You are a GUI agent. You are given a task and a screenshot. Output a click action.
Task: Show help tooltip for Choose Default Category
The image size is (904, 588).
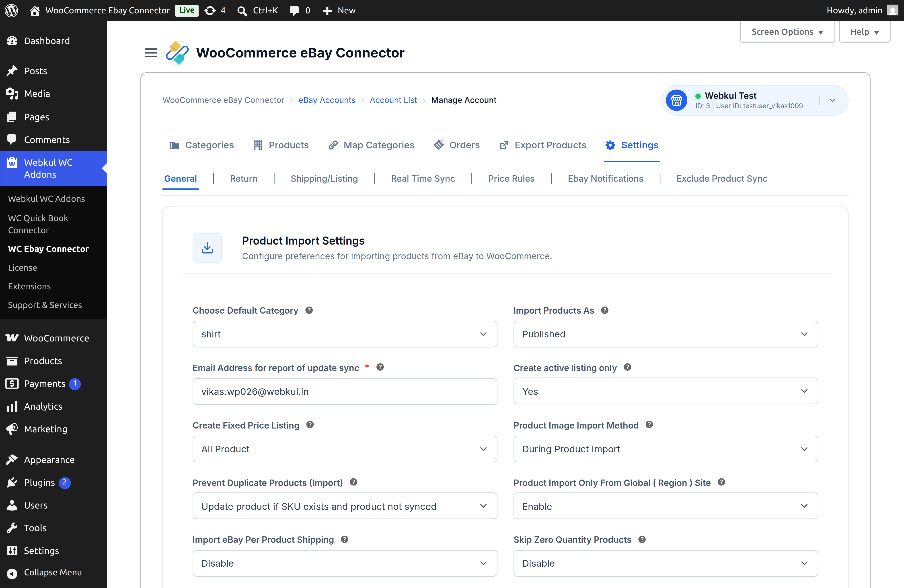pyautogui.click(x=309, y=310)
